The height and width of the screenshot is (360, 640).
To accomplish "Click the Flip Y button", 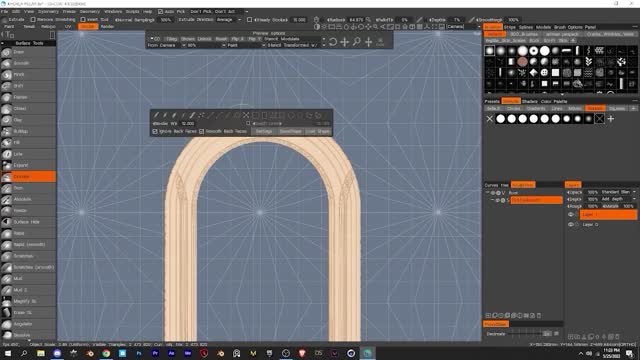I will [x=254, y=39].
